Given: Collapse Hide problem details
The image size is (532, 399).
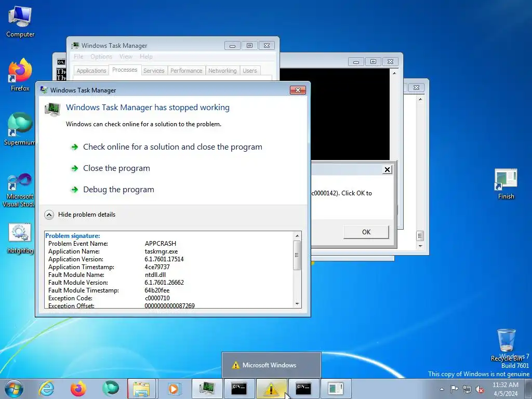Looking at the screenshot, I should point(80,215).
